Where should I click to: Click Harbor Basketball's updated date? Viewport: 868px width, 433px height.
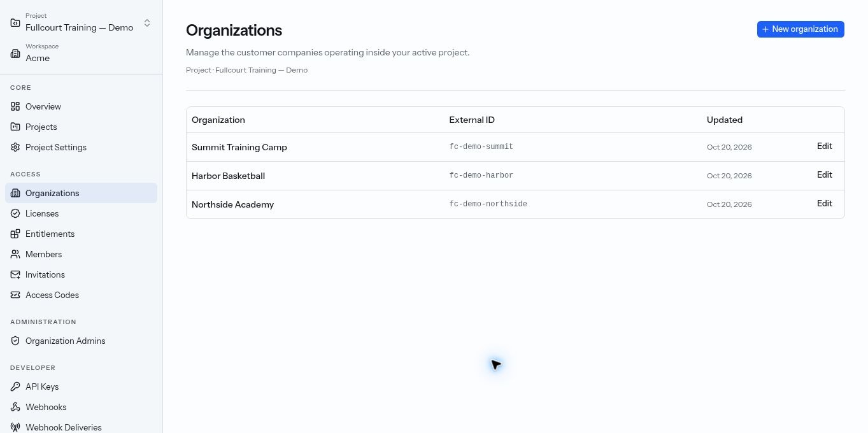[x=729, y=176]
